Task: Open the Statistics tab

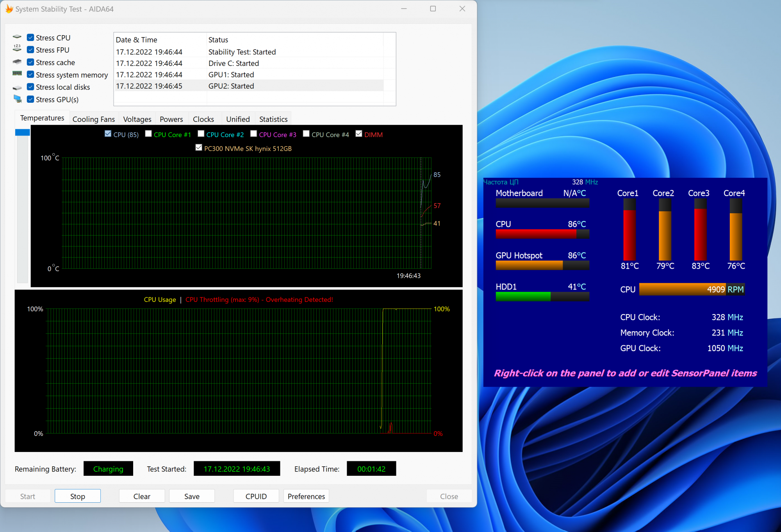Action: coord(273,119)
